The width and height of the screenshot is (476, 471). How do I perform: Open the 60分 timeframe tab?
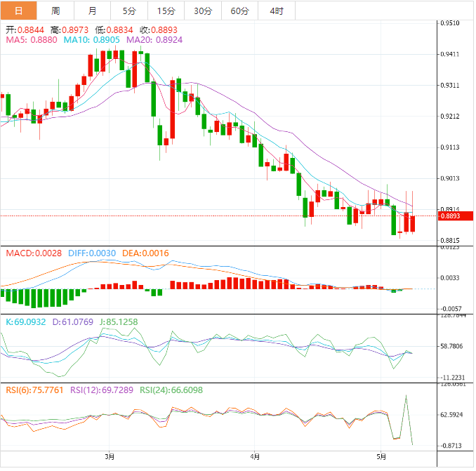tap(239, 11)
